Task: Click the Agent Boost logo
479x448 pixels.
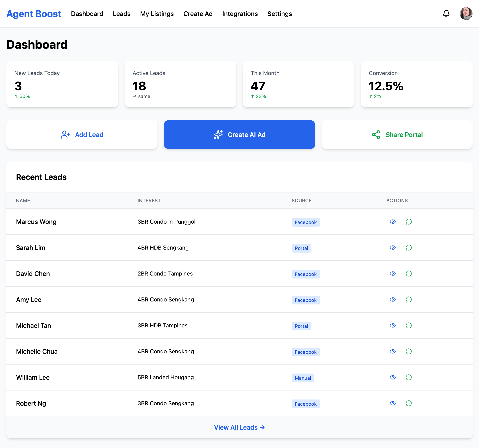Action: [x=34, y=14]
